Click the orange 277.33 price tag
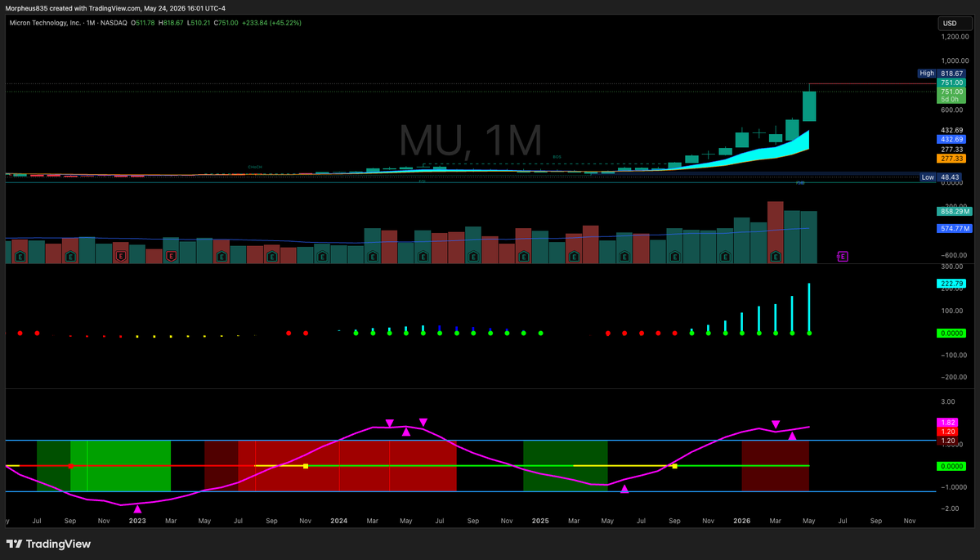Image resolution: width=980 pixels, height=560 pixels. [x=951, y=159]
